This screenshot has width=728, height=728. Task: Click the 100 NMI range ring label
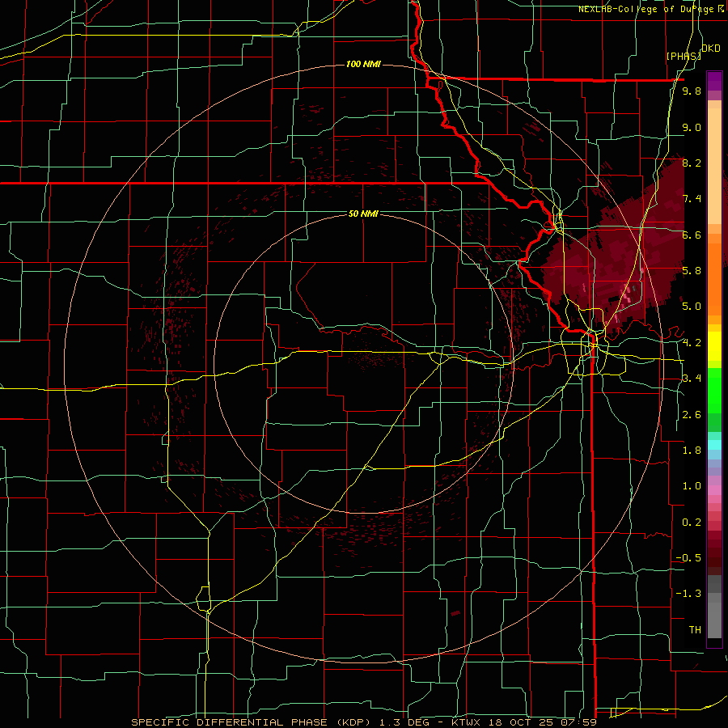363,64
